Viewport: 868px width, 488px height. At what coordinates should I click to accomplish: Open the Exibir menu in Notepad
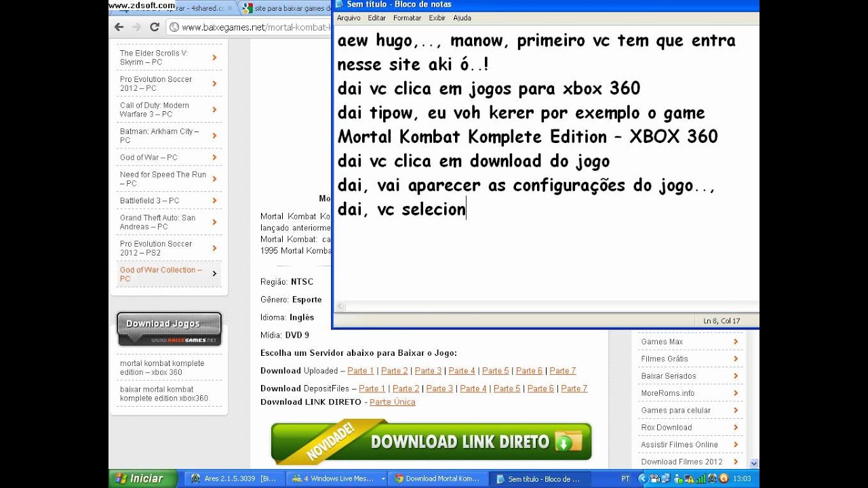[x=437, y=18]
